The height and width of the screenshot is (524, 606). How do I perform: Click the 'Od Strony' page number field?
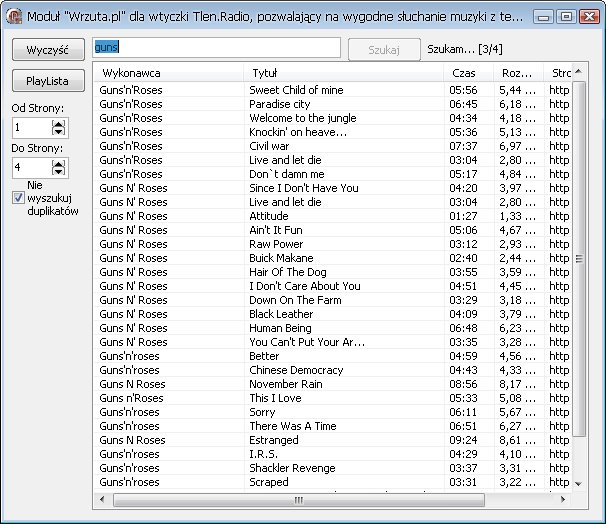[x=30, y=127]
